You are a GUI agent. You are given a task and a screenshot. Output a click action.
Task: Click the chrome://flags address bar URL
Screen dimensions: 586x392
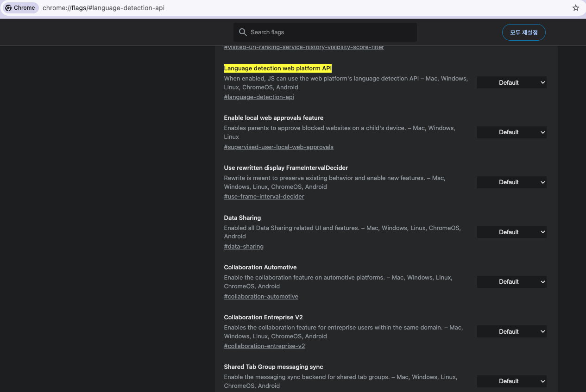[103, 8]
